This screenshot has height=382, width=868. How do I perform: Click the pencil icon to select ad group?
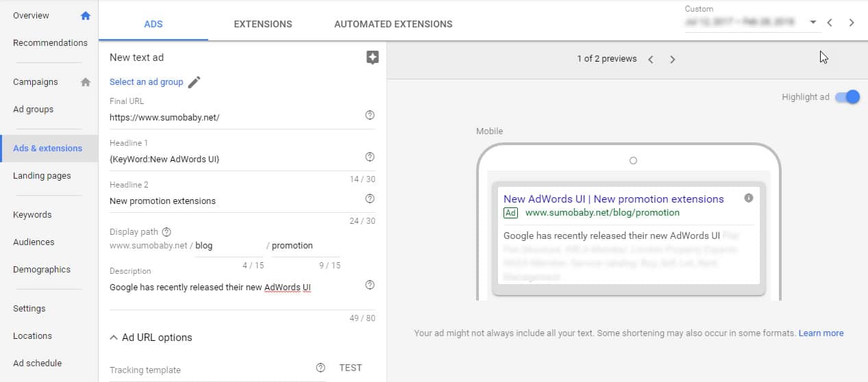(195, 82)
